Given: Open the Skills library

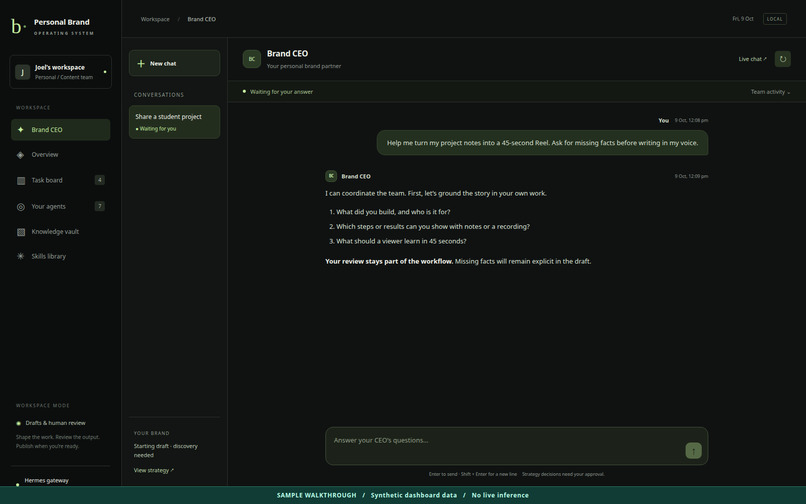Looking at the screenshot, I should pyautogui.click(x=61, y=256).
